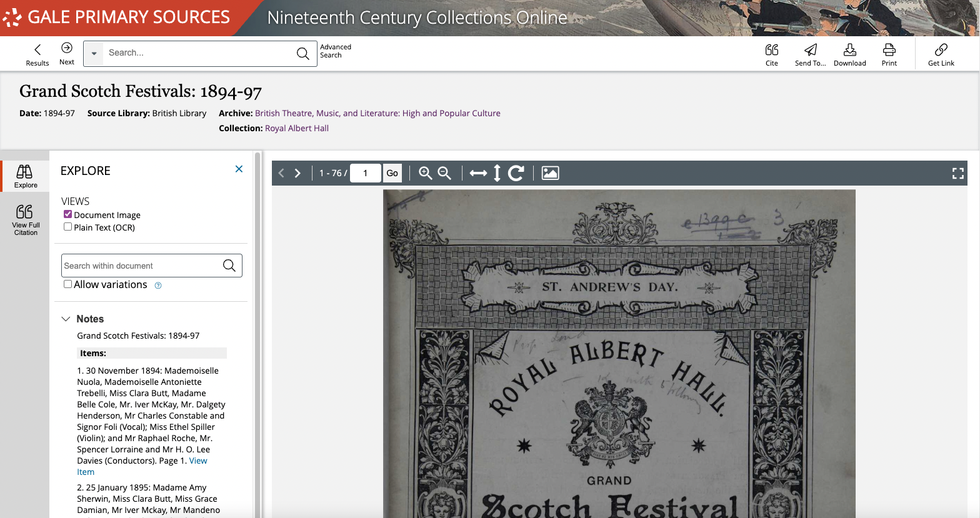The height and width of the screenshot is (518, 980).
Task: Click the page number input box
Action: click(x=365, y=173)
